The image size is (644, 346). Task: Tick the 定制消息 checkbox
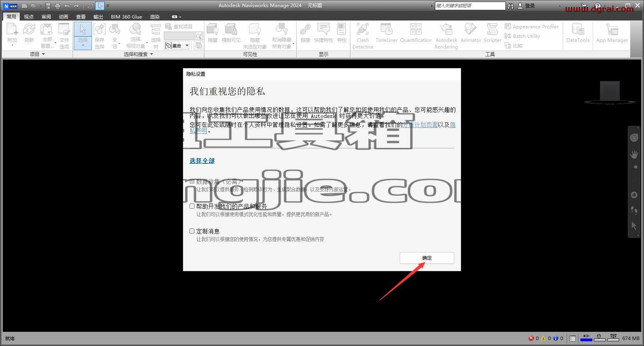click(x=192, y=231)
